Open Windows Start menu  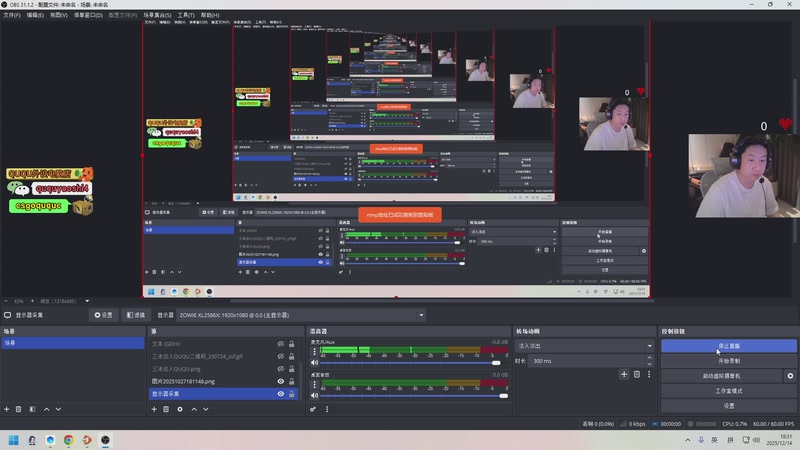click(x=14, y=440)
